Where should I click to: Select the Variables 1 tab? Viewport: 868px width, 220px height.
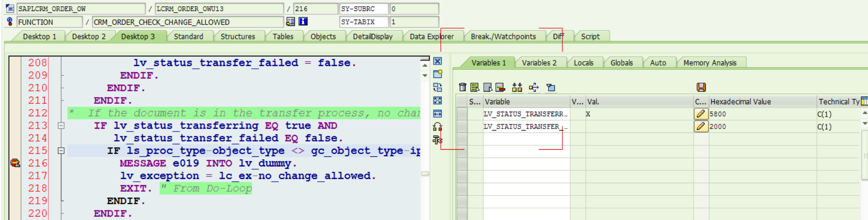[x=488, y=63]
